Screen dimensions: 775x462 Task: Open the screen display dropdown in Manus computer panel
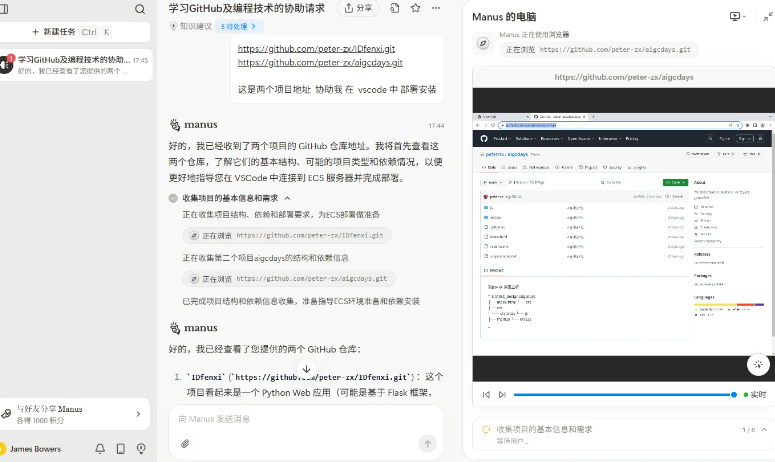(737, 16)
